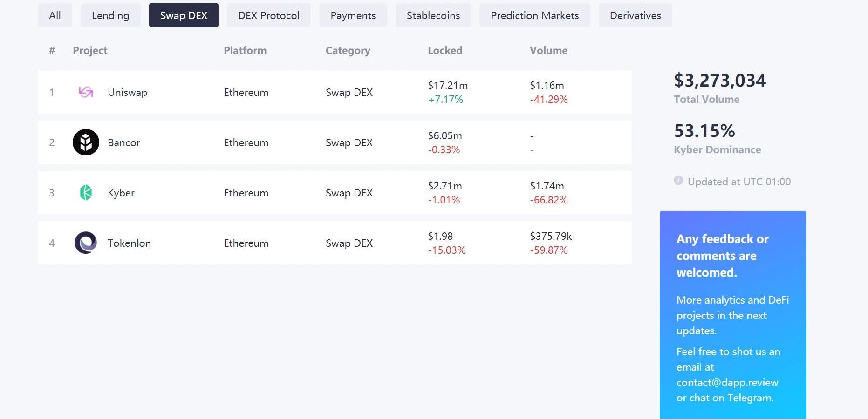Click the chat on Telegram text
This screenshot has width=868, height=419.
pyautogui.click(x=731, y=398)
